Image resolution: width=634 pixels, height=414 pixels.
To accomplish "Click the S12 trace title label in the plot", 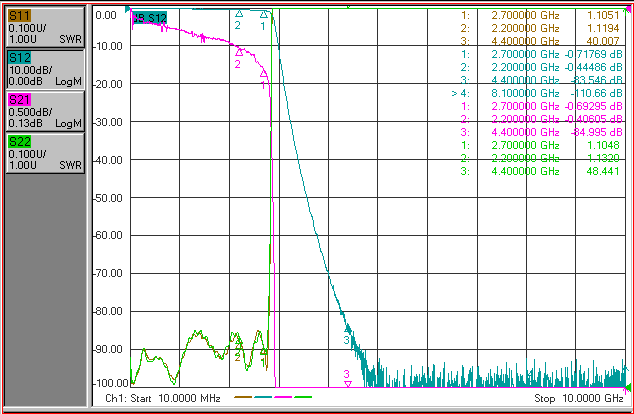I will 150,18.
